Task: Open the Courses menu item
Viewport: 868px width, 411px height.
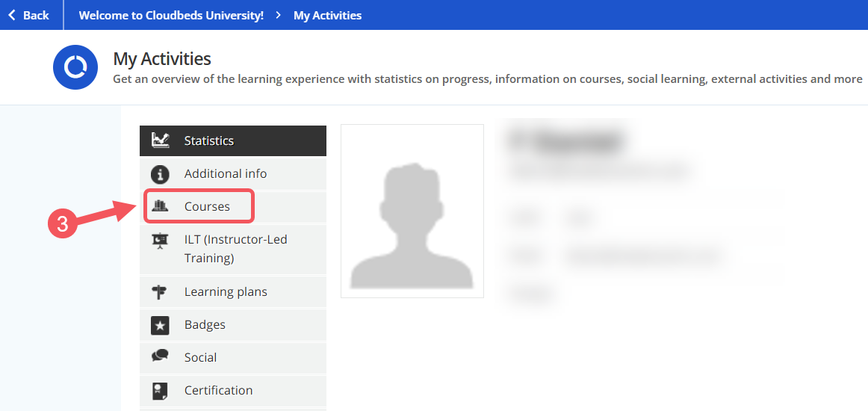Action: 207,206
